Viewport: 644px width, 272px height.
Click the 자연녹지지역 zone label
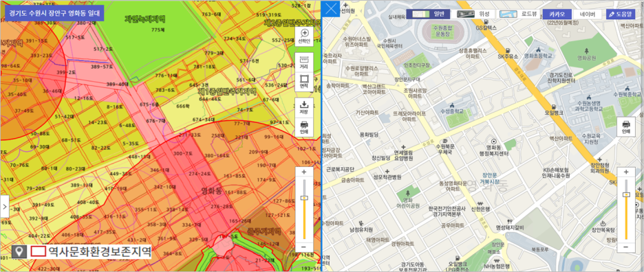click(x=145, y=19)
